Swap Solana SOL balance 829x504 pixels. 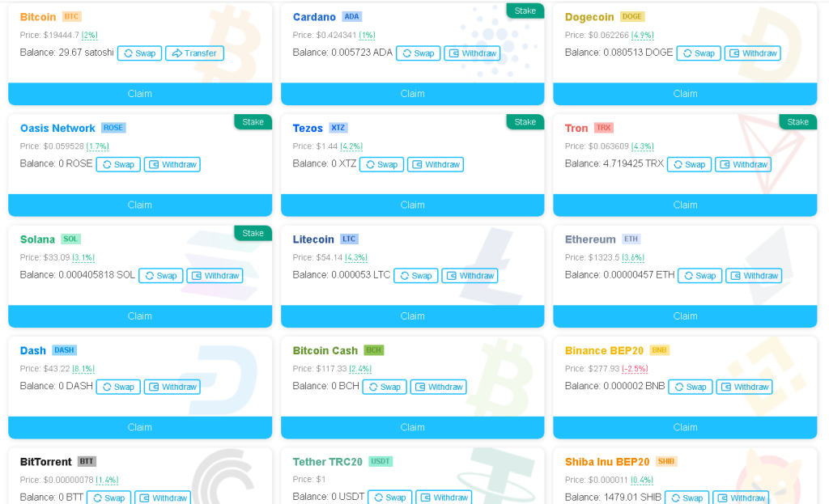(161, 276)
